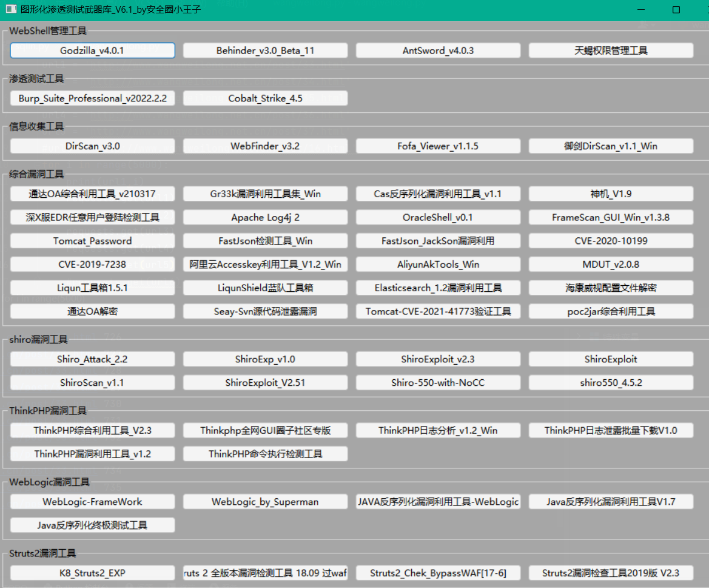Open Struts 2 全版本漏洞检测工具 18.09 过waf
This screenshot has width=709, height=588.
coord(266,573)
